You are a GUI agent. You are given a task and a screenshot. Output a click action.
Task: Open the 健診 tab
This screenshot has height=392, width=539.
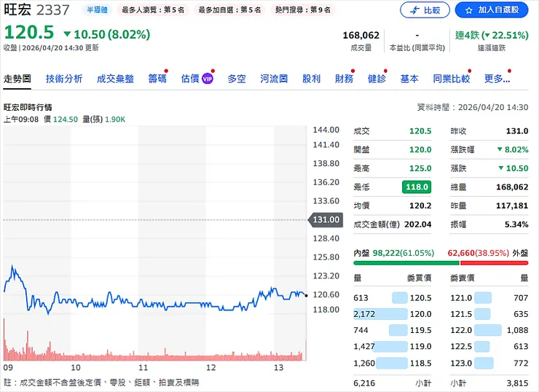point(377,79)
